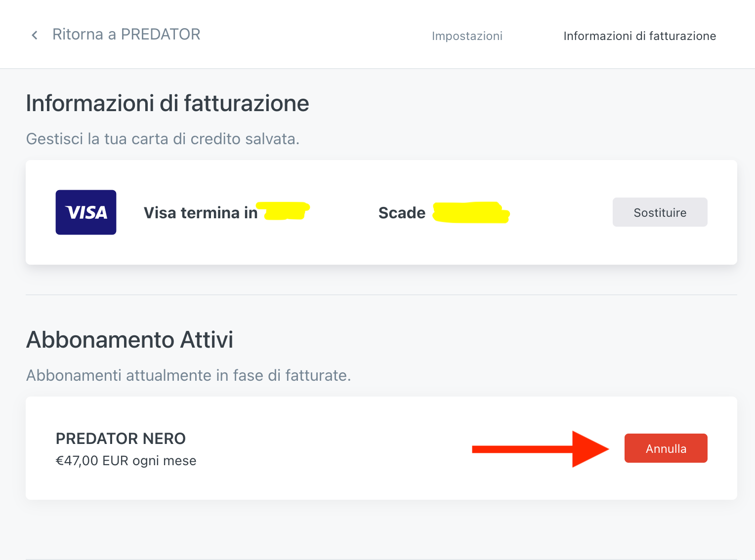Click the back chevron arrow icon

pyautogui.click(x=35, y=35)
